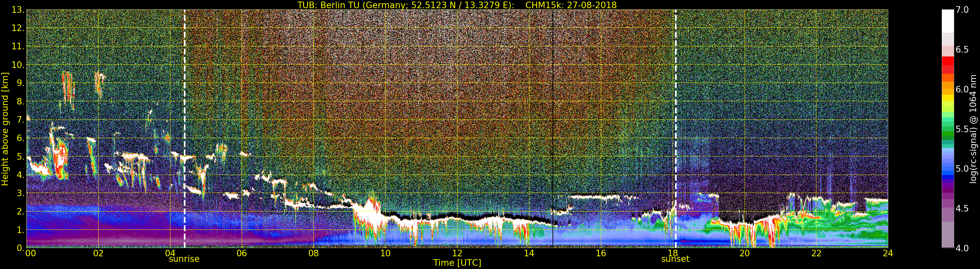
Task: Click the height axis tick label '11.'
Action: pyautogui.click(x=18, y=46)
